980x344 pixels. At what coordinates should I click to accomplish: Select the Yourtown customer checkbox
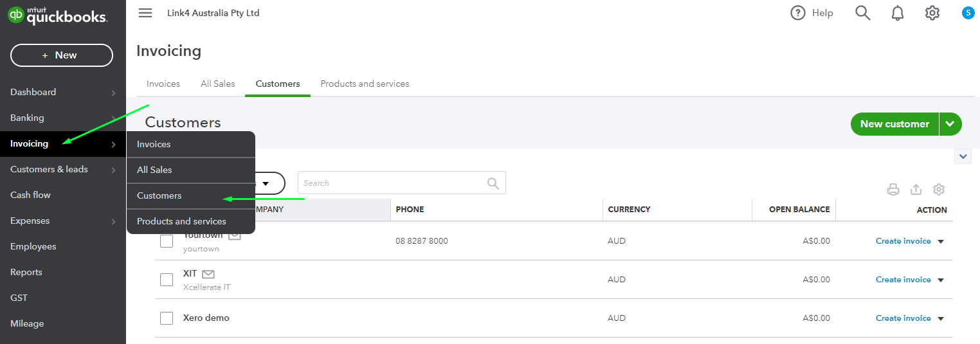[x=167, y=241]
